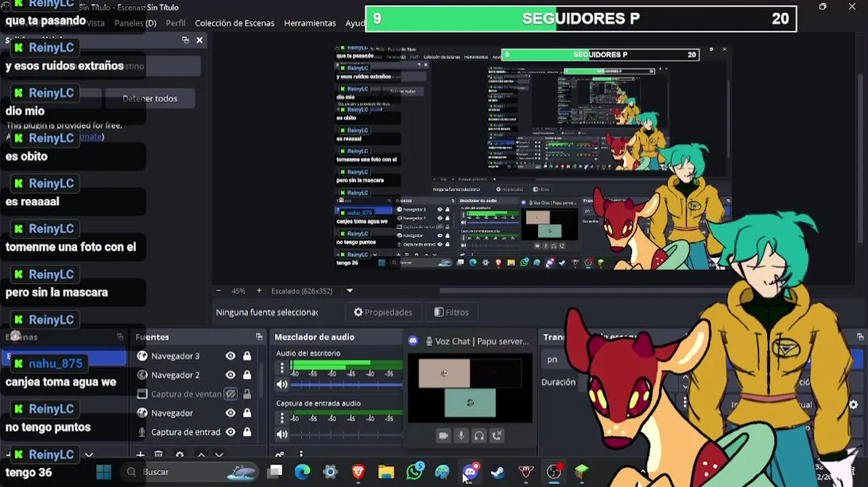This screenshot has width=868, height=487.
Task: Remove selected source with trash icon
Action: point(158,455)
